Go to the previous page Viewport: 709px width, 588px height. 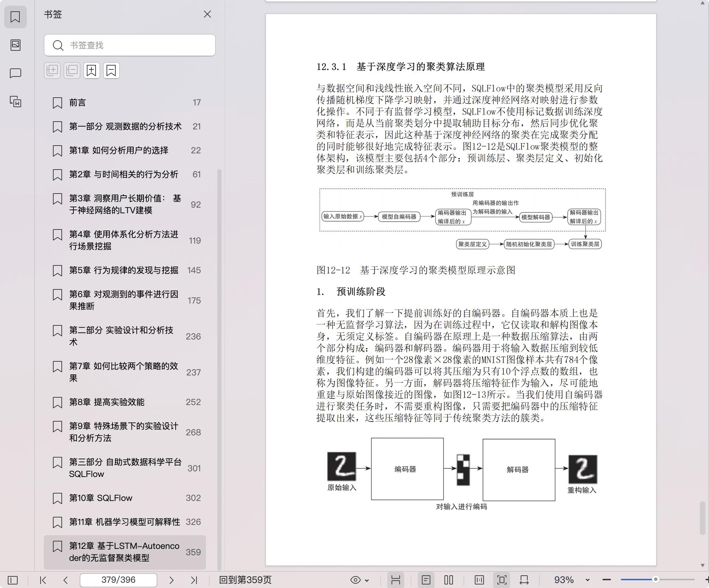[66, 580]
